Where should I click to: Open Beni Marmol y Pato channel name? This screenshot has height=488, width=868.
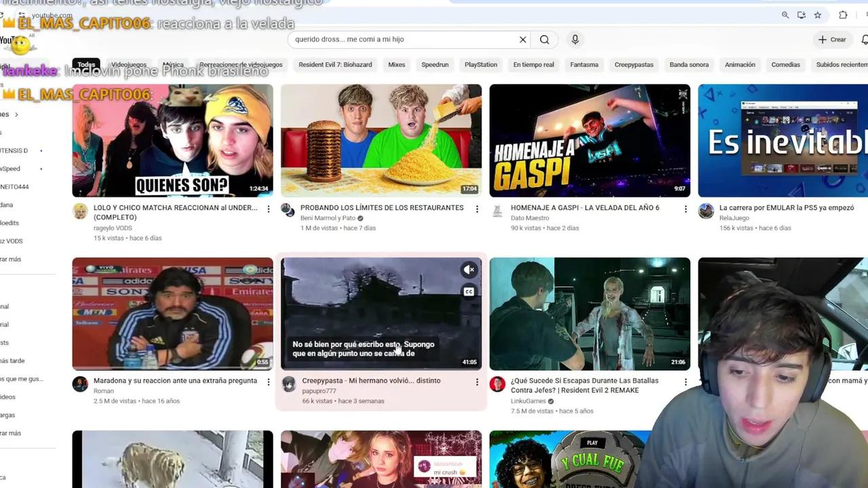point(328,218)
